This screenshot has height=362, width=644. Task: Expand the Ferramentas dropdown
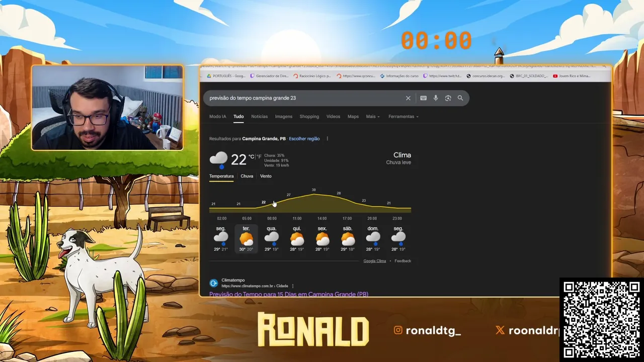[403, 117]
